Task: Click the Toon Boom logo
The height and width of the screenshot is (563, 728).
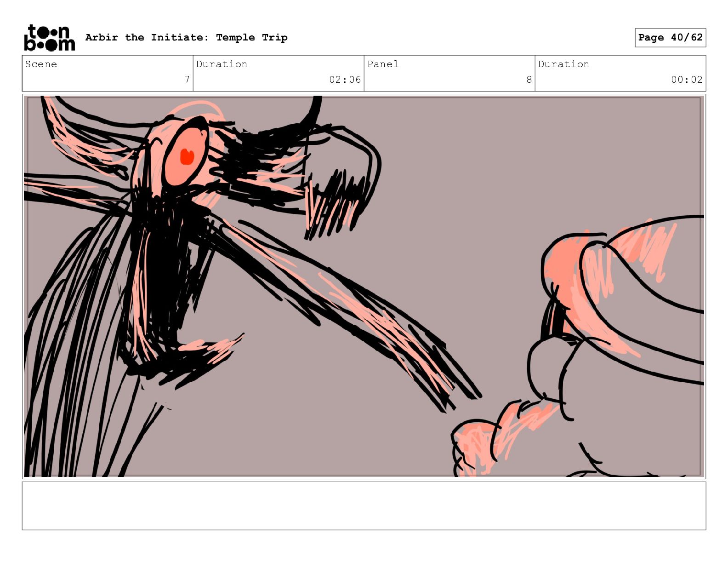Action: (49, 38)
